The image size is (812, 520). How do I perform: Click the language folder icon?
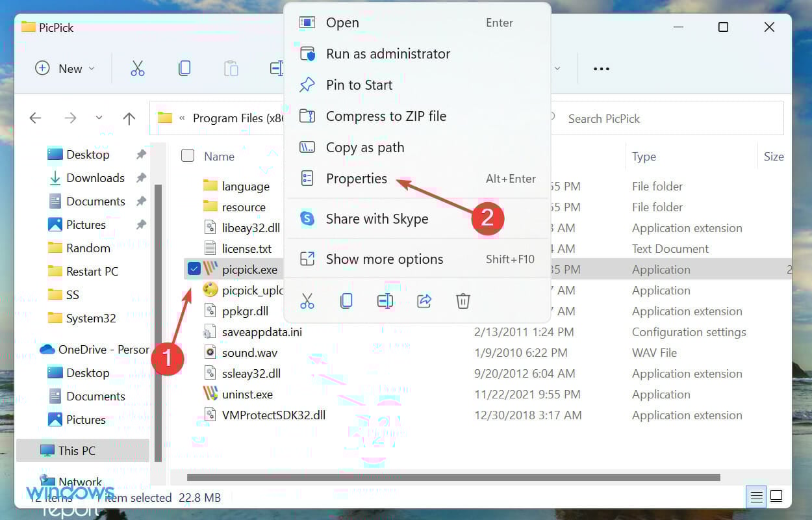pos(210,186)
